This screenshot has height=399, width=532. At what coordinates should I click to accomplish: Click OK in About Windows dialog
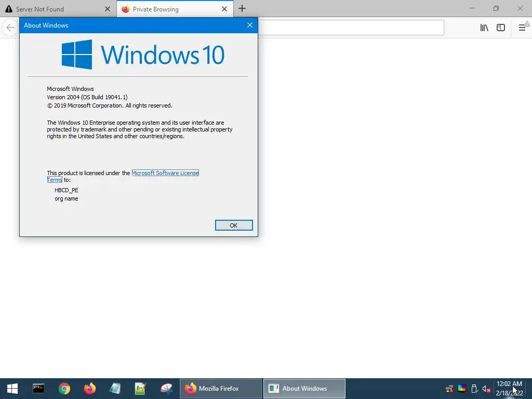[234, 225]
